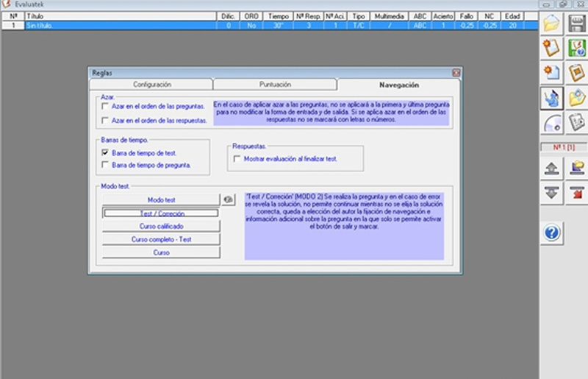The height and width of the screenshot is (379, 588).
Task: Click the Fallo column header
Action: (x=466, y=16)
